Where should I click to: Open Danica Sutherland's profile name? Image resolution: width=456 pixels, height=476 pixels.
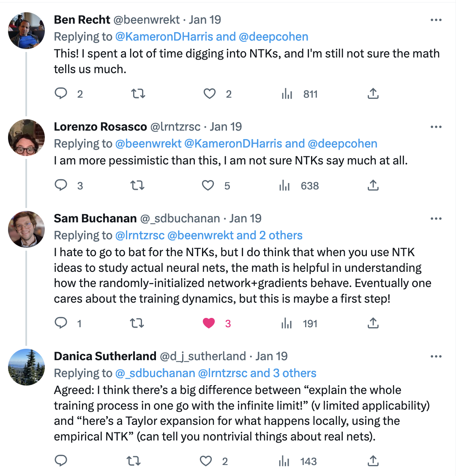105,356
